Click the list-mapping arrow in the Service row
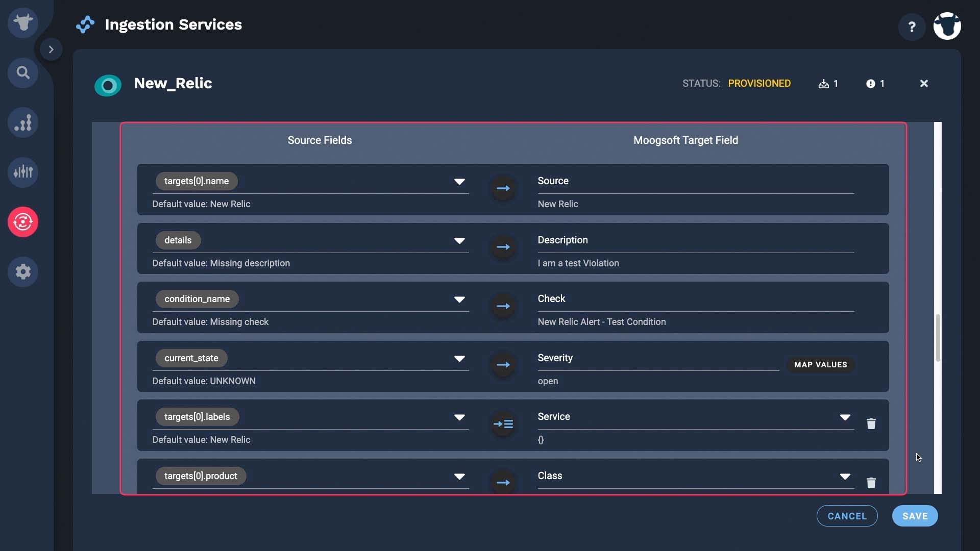Image resolution: width=980 pixels, height=551 pixels. click(x=503, y=424)
